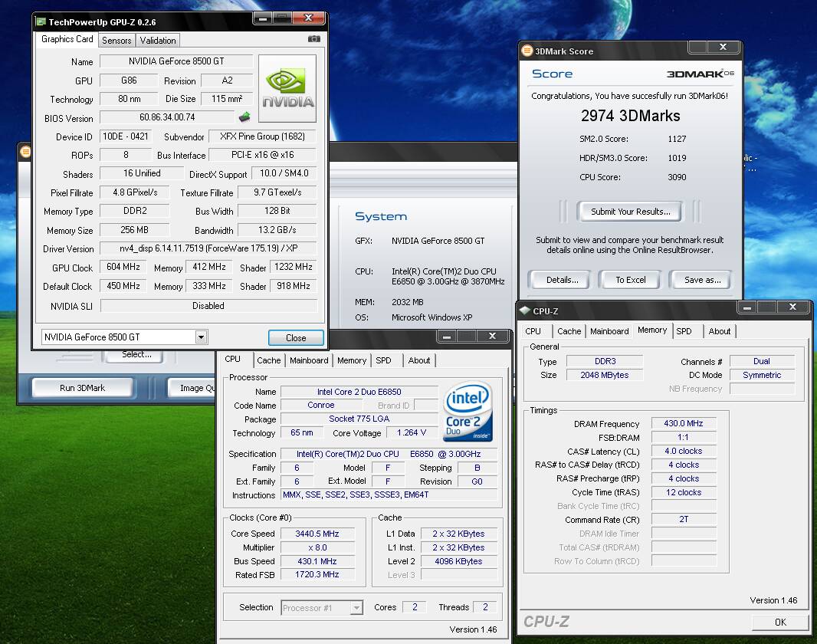
Task: Select the Mainboard tab in the right CPU-Z window
Action: (609, 331)
